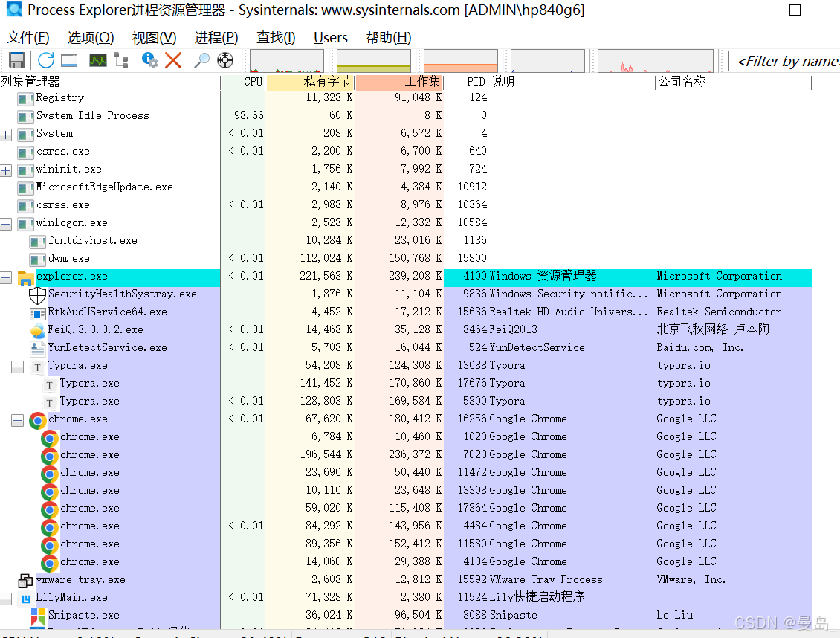The width and height of the screenshot is (840, 638).
Task: Click the Typora icon for PID 13688
Action: coord(37,367)
